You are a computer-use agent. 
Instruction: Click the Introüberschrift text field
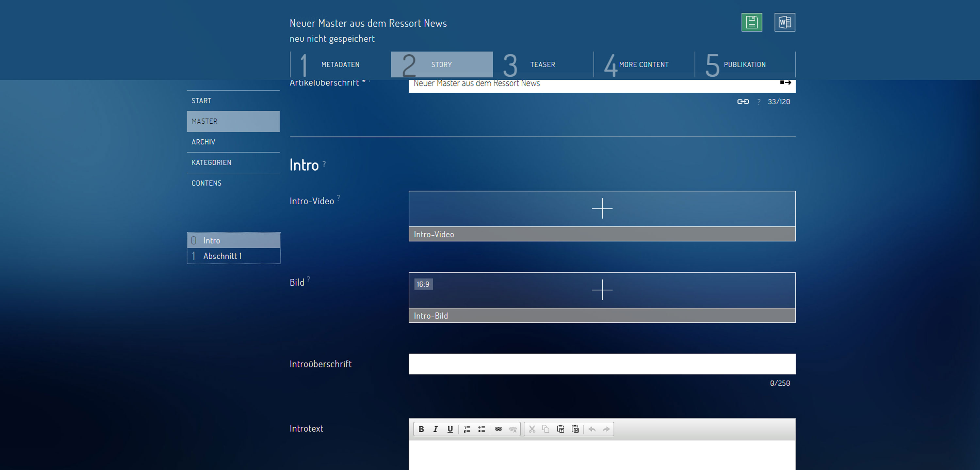pyautogui.click(x=602, y=364)
